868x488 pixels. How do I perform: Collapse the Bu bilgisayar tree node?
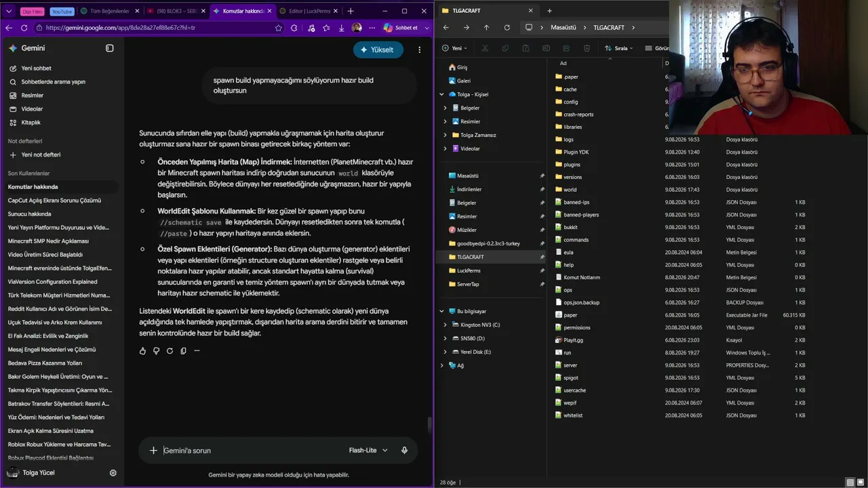442,311
